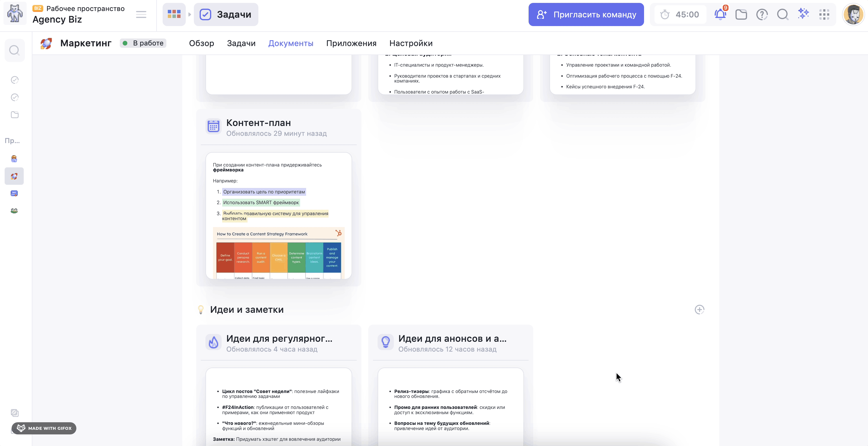Click the flame icon of Идеи для регулярног...
The image size is (868, 446).
(213, 342)
